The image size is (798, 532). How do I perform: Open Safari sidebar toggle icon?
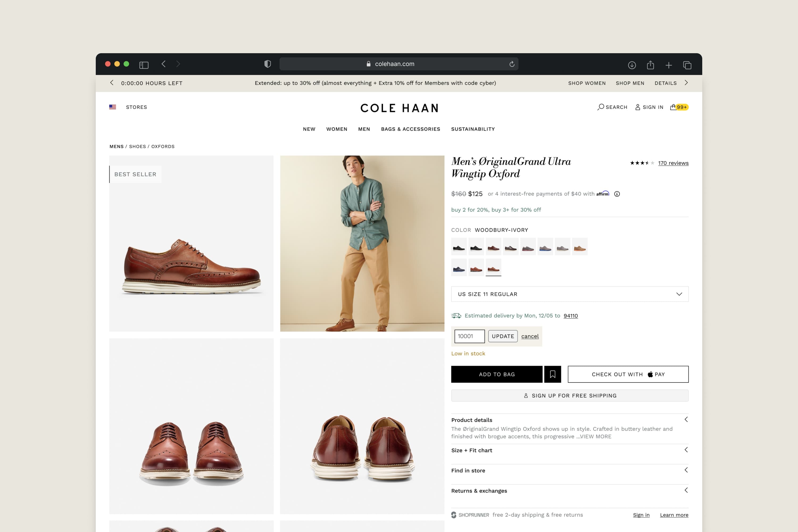click(x=144, y=64)
